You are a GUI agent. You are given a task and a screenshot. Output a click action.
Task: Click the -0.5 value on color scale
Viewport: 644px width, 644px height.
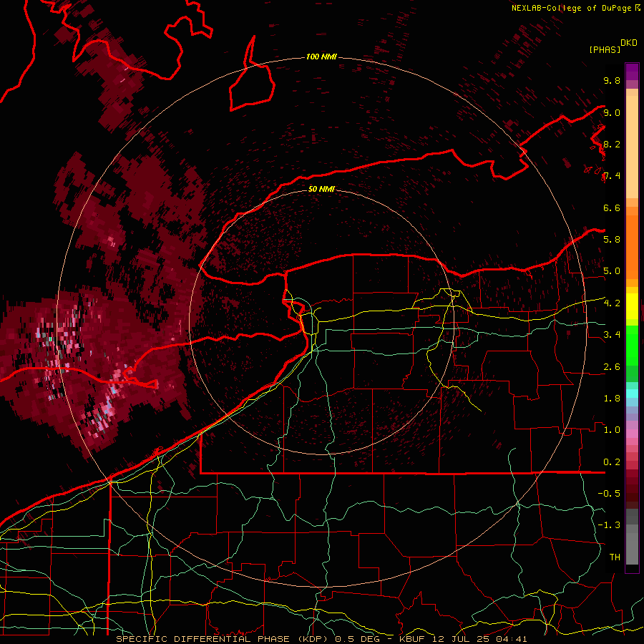[x=609, y=494]
